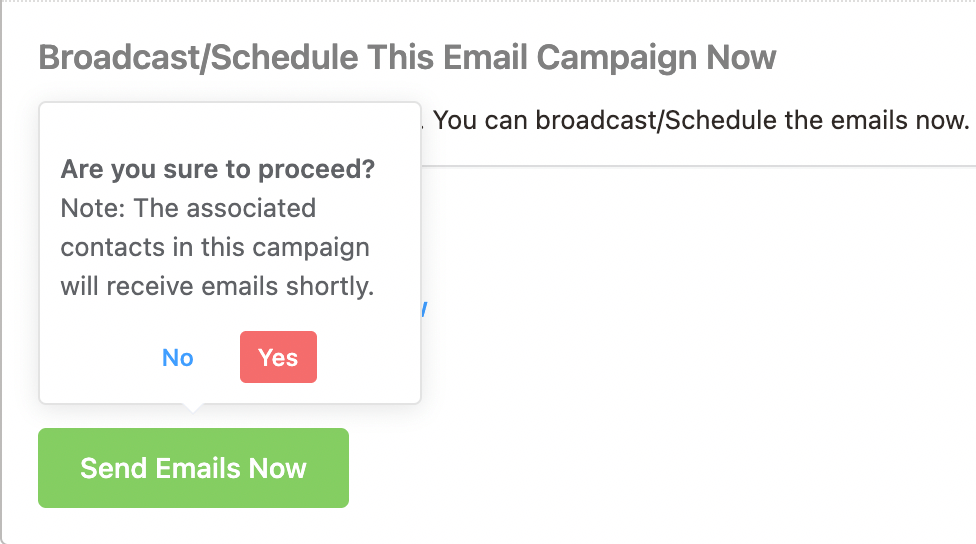Click the word "Note:" in the popover
Screen dimensions: 976x544
(93, 208)
